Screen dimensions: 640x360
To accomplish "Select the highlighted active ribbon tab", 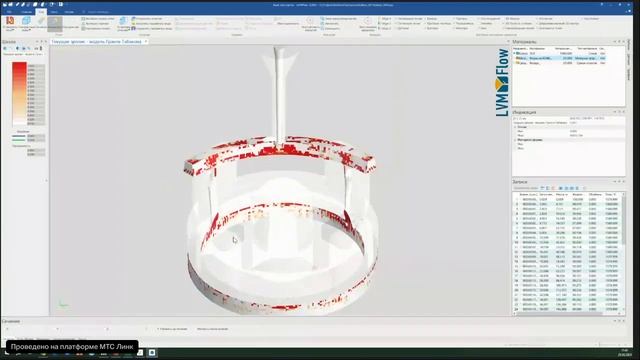I will (x=41, y=12).
